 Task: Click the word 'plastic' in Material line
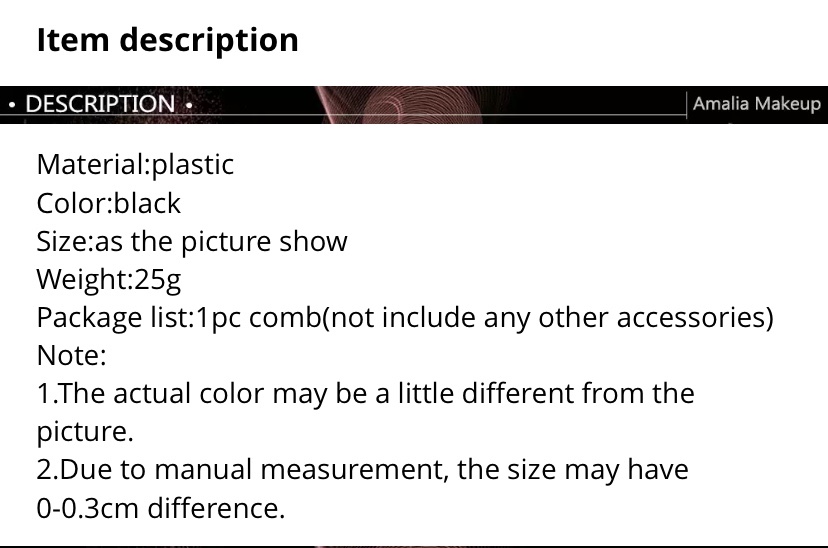click(x=192, y=165)
